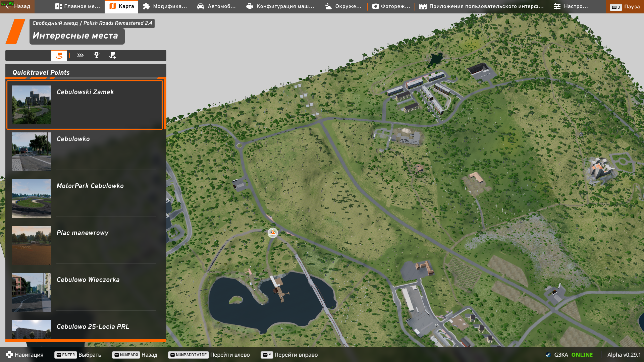Select Cebulowski Zamek quicktravel point
The image size is (644, 362).
[x=85, y=105]
